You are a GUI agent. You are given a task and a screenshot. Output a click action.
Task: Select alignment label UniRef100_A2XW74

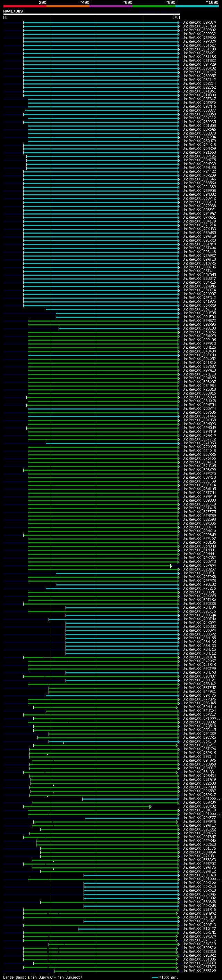tap(199, 657)
